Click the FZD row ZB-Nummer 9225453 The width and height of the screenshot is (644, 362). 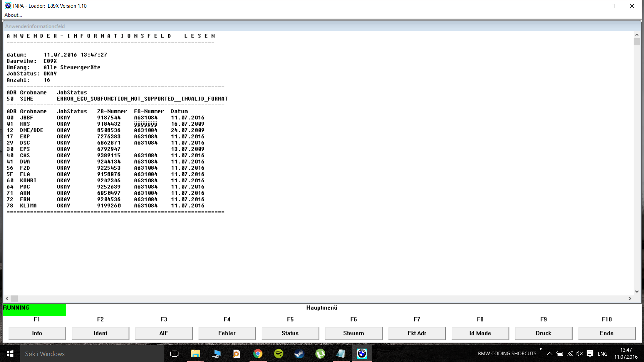pos(109,168)
